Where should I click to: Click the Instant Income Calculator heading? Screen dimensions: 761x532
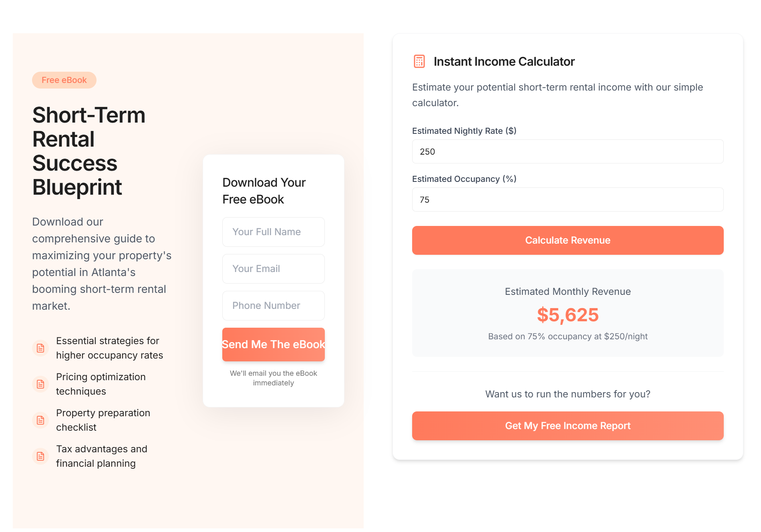coord(504,62)
